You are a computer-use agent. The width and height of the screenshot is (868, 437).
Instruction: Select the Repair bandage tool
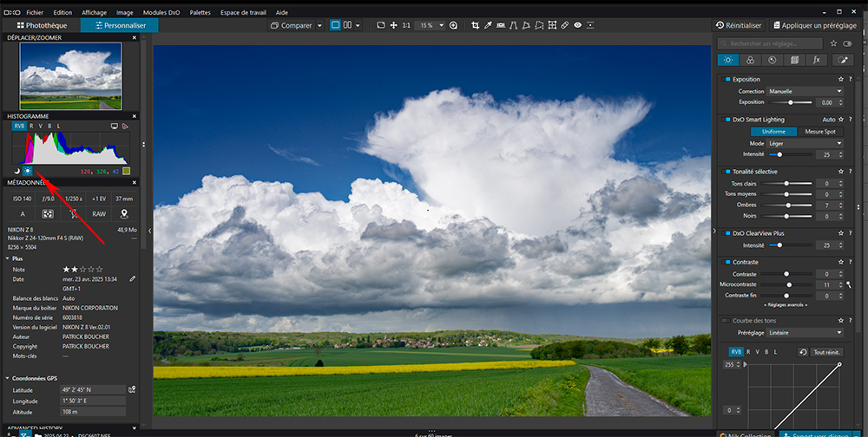click(x=565, y=25)
